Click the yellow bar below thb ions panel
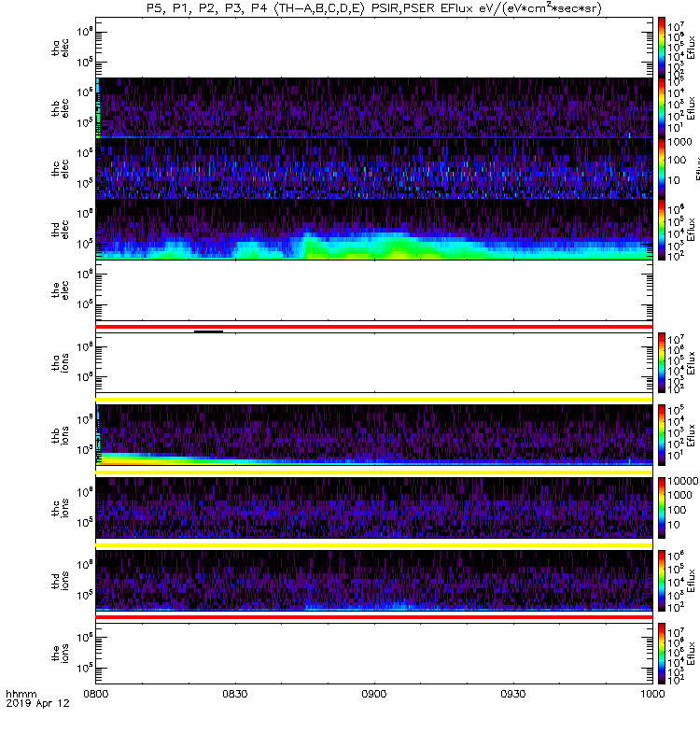This screenshot has width=700, height=747. click(x=374, y=472)
